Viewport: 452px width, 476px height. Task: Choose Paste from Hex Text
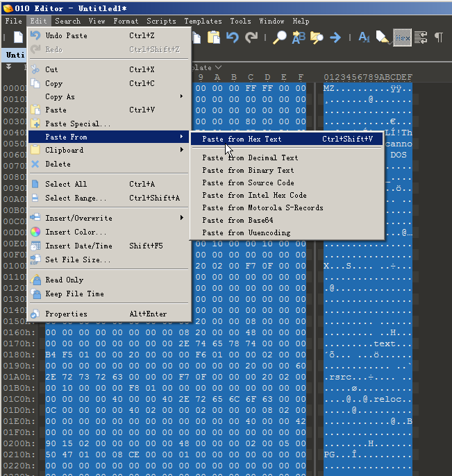tap(287, 139)
